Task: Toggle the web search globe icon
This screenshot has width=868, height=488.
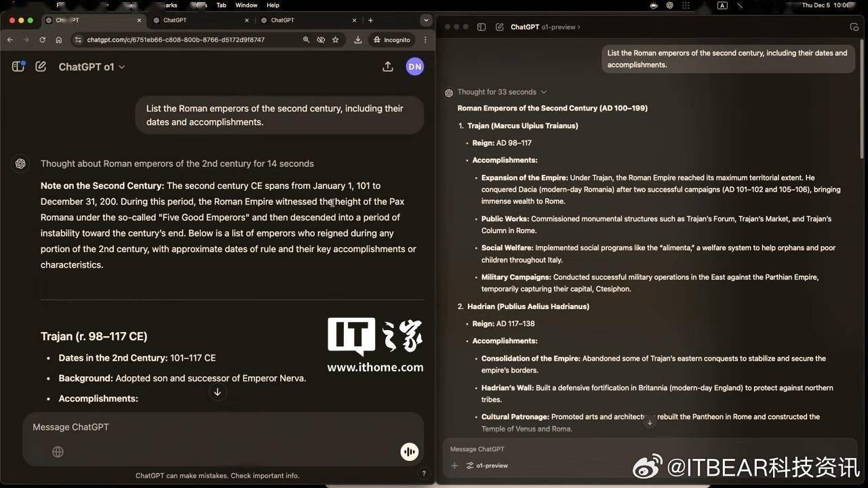Action: [58, 451]
